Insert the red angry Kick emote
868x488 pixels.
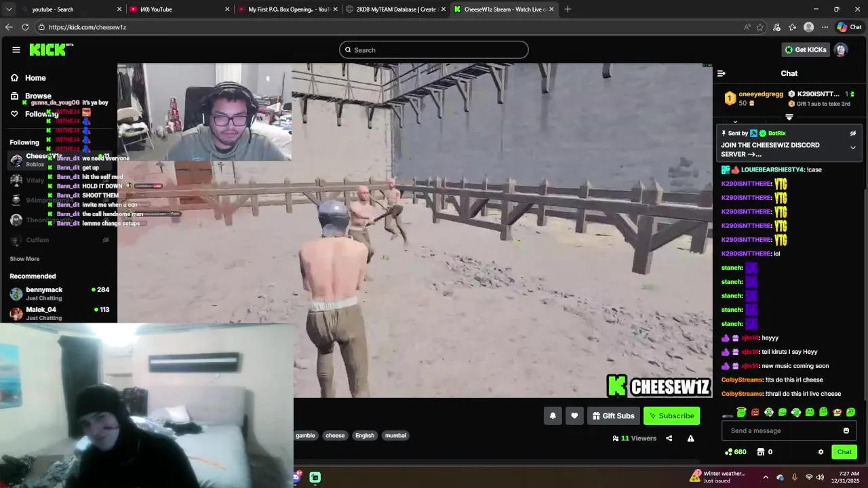coord(755,412)
